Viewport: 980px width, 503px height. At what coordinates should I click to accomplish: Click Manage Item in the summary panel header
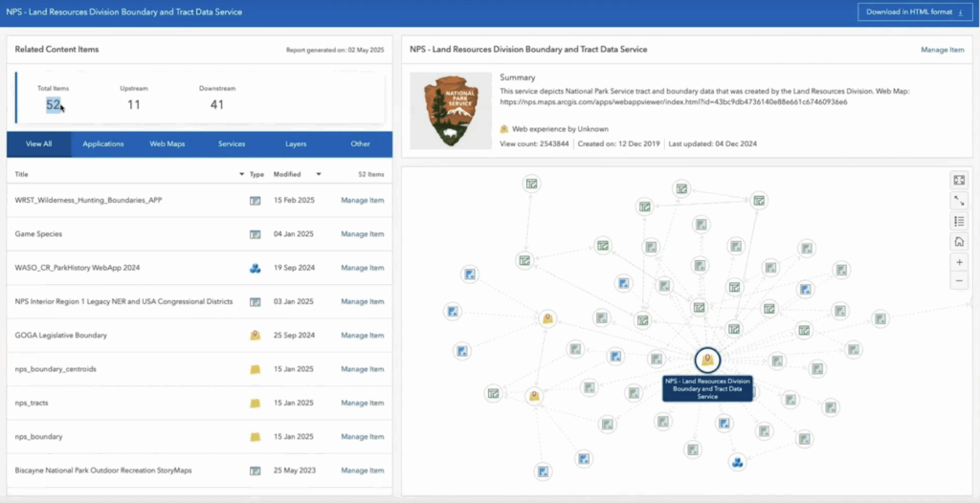tap(943, 50)
